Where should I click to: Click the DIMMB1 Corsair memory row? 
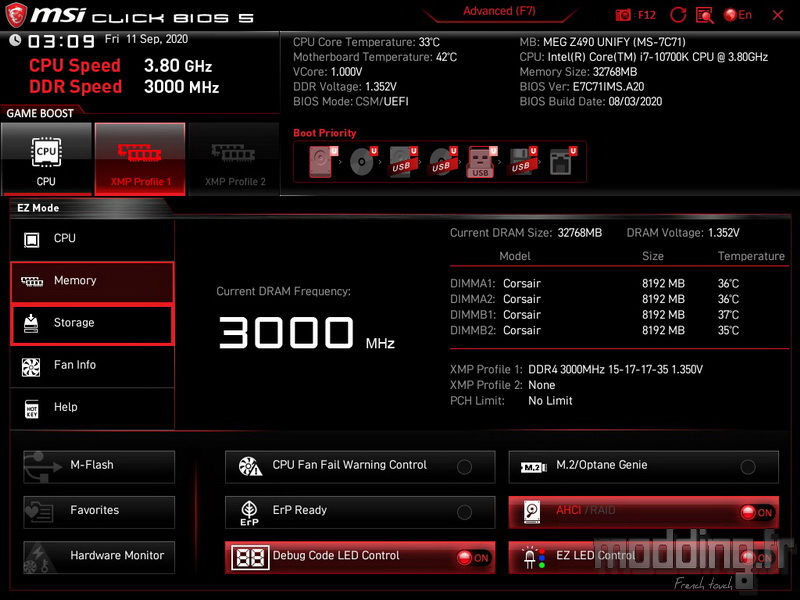coord(595,315)
